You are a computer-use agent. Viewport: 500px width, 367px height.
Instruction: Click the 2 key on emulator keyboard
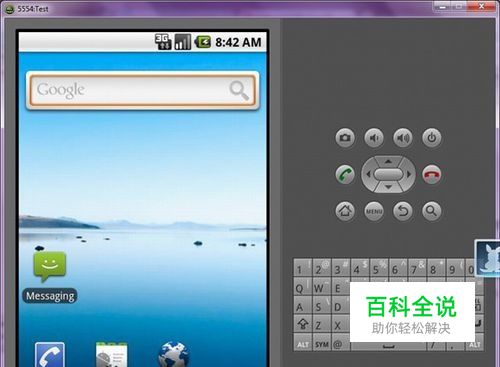322,268
